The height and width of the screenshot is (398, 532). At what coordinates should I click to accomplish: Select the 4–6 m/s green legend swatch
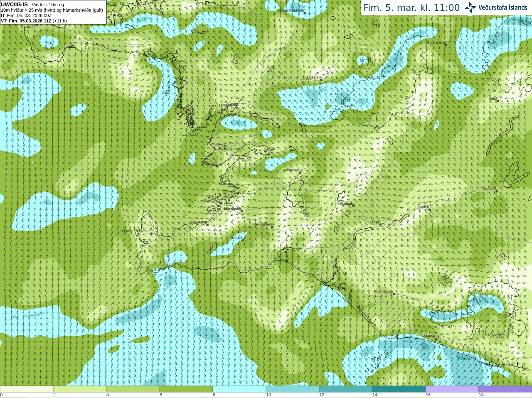pyautogui.click(x=133, y=389)
